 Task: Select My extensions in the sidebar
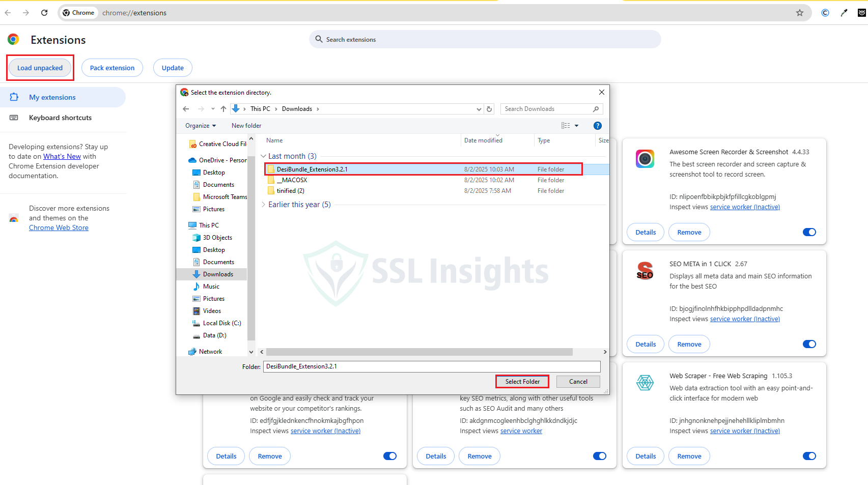pos(52,97)
